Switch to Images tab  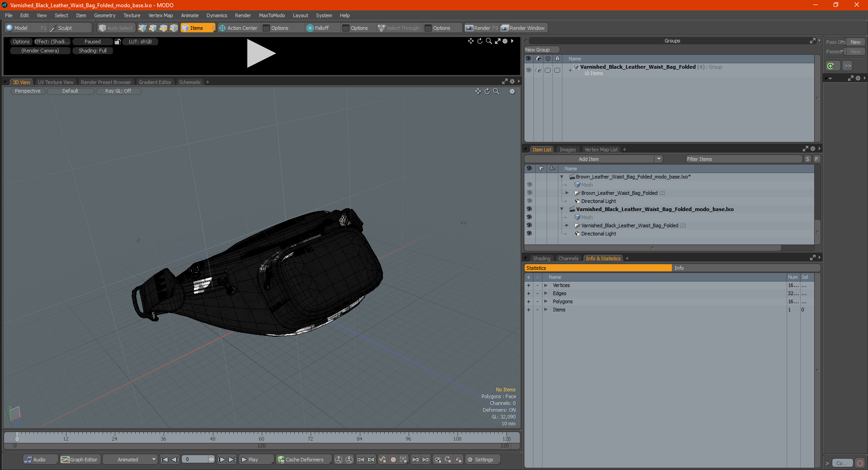coord(567,150)
